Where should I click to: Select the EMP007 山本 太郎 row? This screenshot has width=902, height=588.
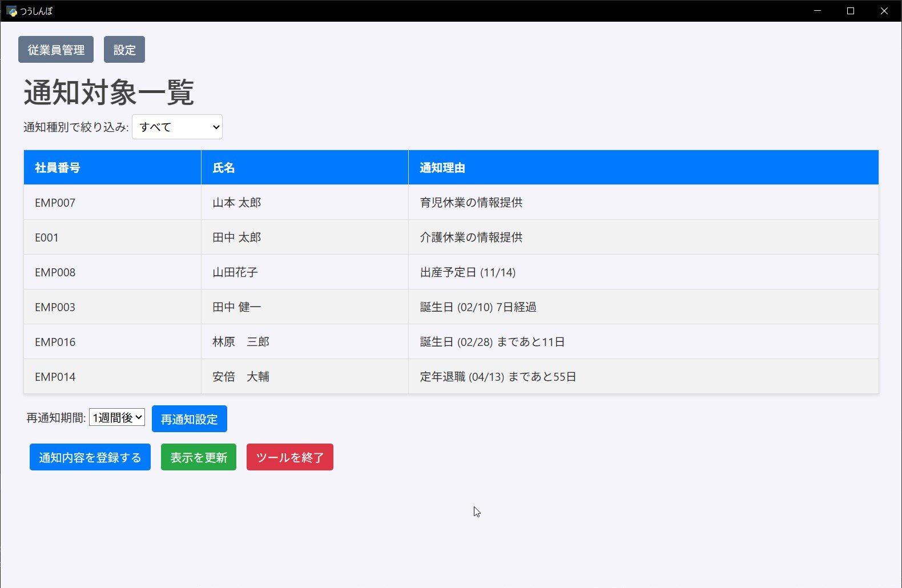(x=237, y=203)
